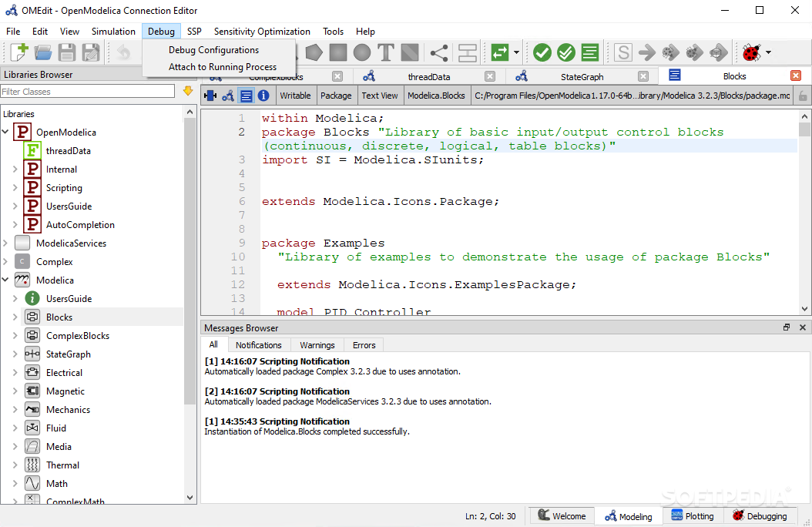
Task: Click the Simulate arrow icon
Action: click(x=647, y=52)
